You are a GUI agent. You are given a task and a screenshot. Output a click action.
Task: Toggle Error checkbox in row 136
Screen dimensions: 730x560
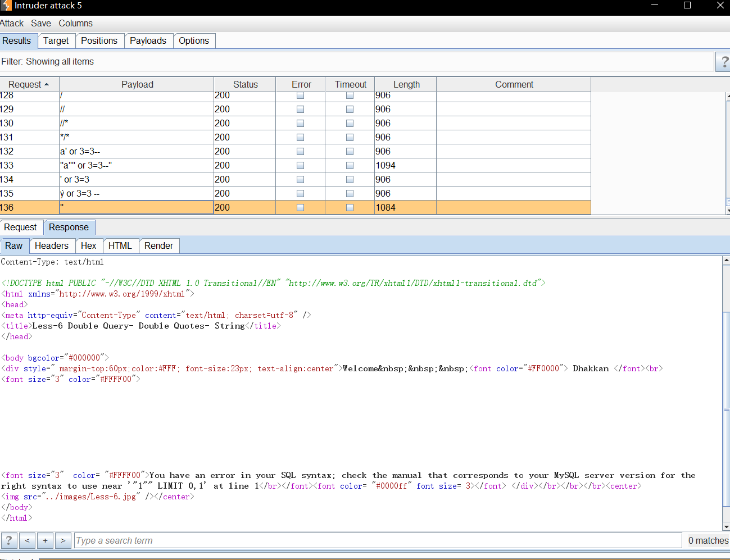[300, 207]
